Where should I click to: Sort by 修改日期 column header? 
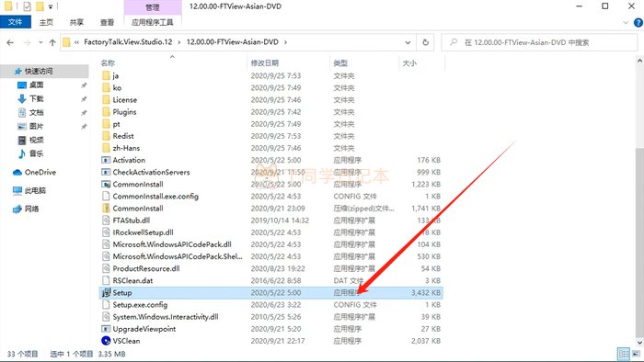[265, 62]
